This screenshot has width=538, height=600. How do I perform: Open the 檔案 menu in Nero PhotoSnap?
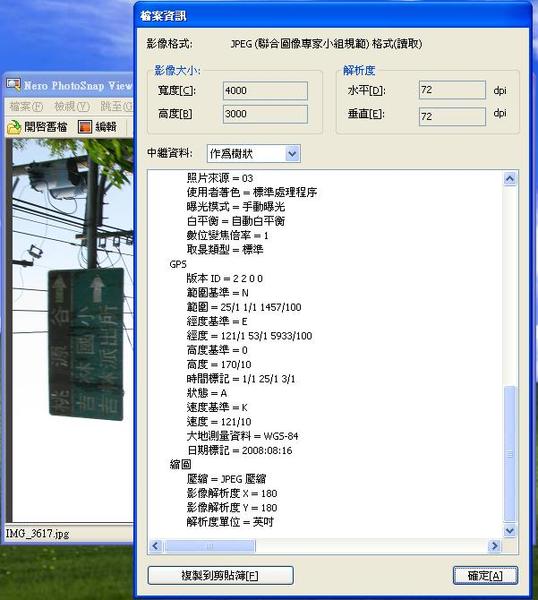[26, 106]
